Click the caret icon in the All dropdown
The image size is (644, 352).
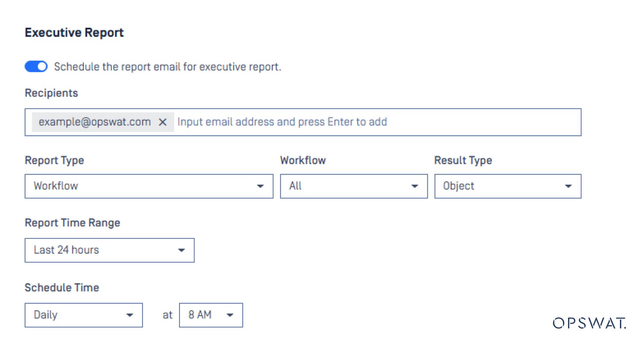415,186
